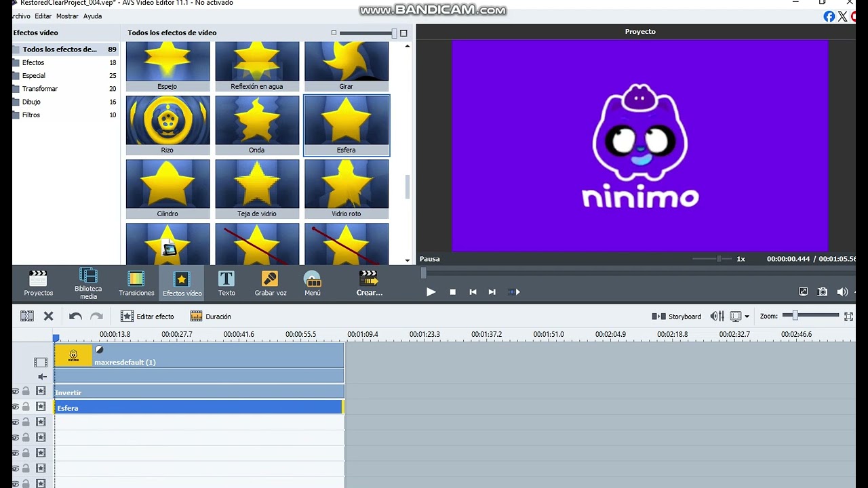Open the audio mixer

717,317
